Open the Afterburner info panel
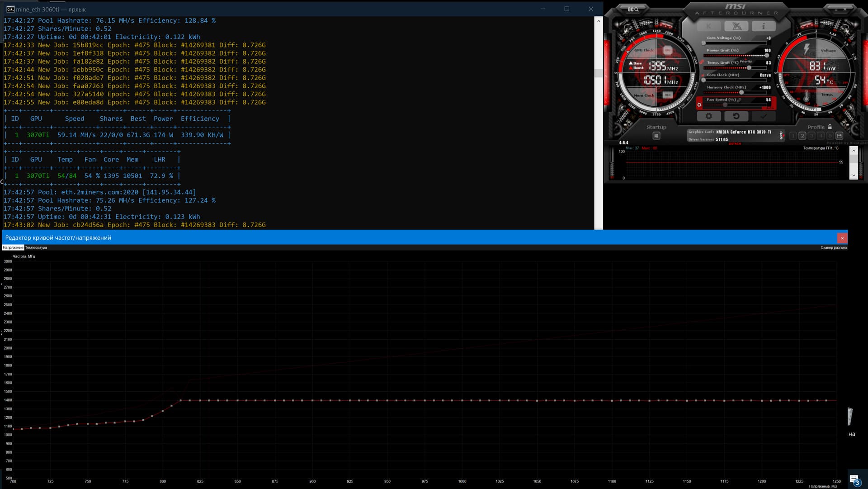 [x=764, y=26]
